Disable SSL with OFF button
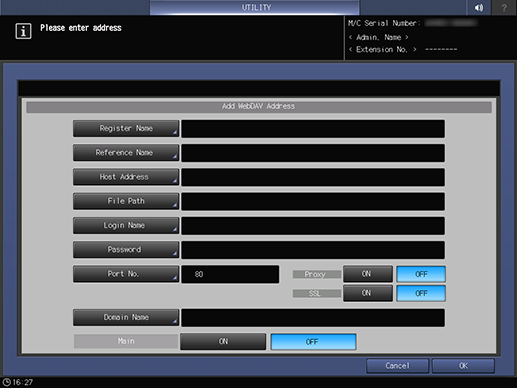 (x=421, y=293)
